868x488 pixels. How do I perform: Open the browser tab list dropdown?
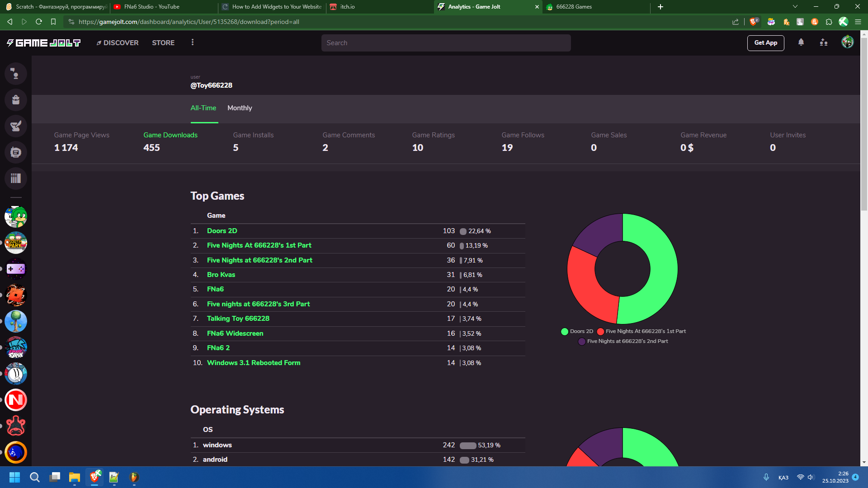pos(795,7)
